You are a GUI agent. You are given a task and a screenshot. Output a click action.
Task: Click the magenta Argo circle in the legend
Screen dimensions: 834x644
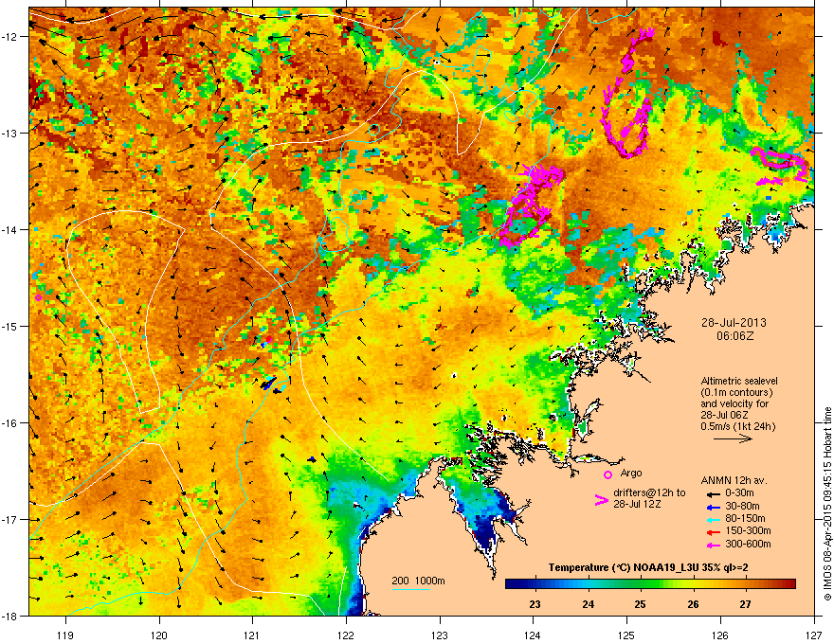pos(607,474)
